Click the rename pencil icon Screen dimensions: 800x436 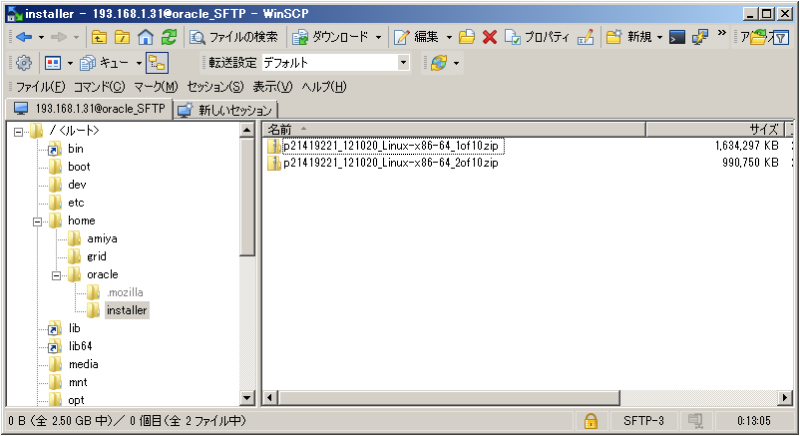pyautogui.click(x=586, y=37)
